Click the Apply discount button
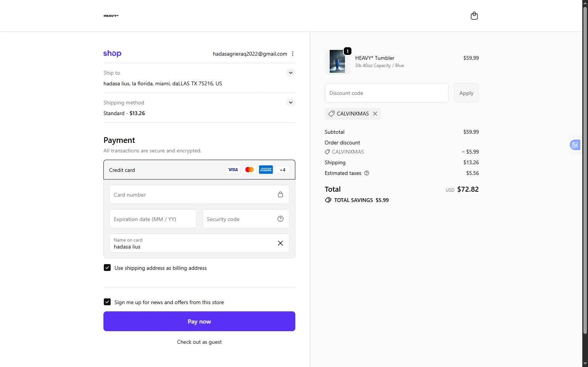The width and height of the screenshot is (588, 367). (x=466, y=93)
